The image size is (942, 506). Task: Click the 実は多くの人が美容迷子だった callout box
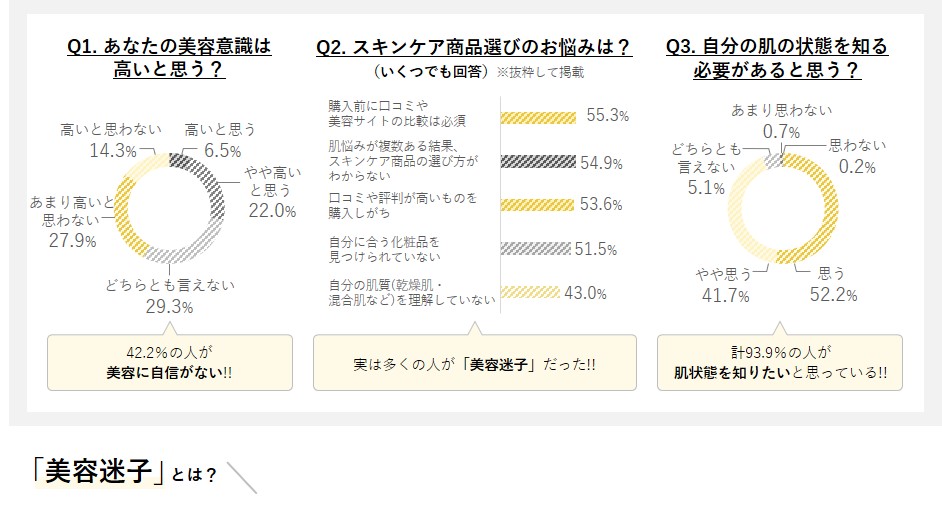473,362
